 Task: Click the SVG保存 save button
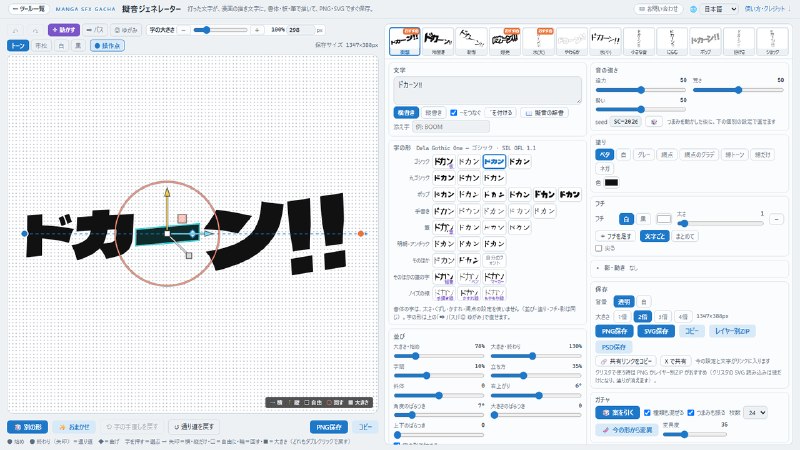click(x=656, y=331)
